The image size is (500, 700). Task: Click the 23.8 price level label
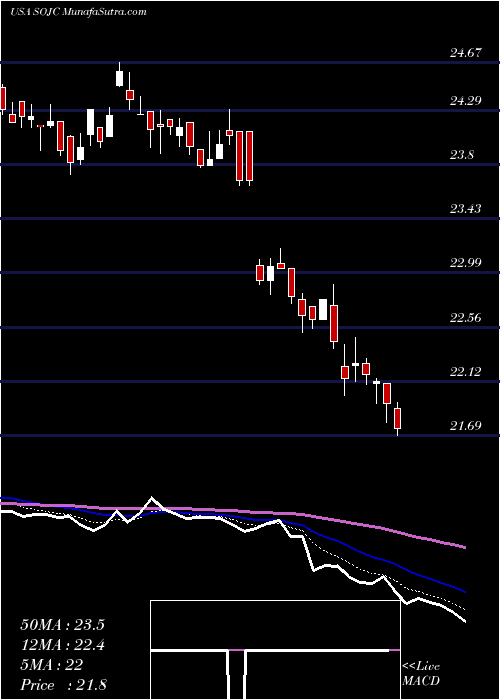[x=462, y=155]
